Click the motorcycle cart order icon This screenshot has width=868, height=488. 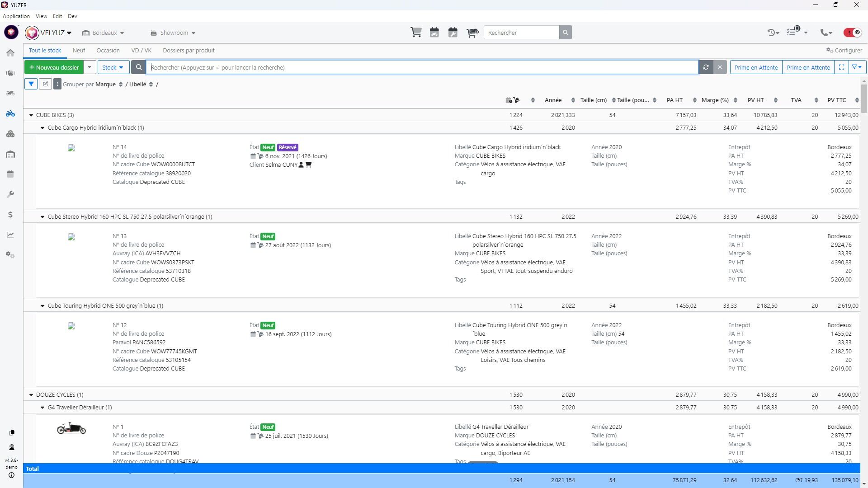tap(472, 33)
